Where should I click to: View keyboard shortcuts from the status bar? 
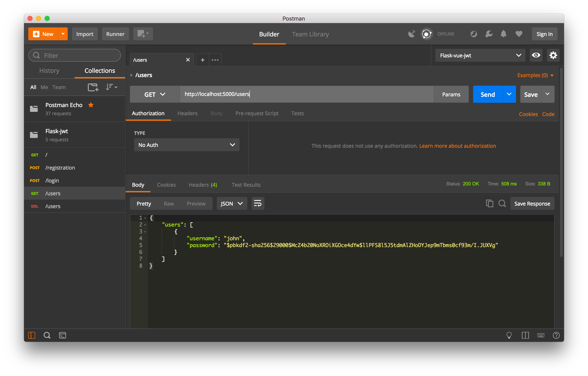(541, 335)
